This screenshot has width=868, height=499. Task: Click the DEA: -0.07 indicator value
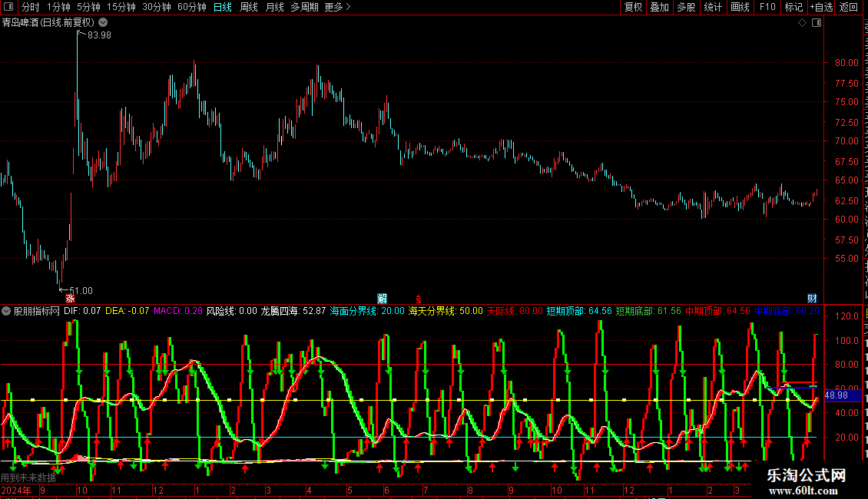coord(128,311)
